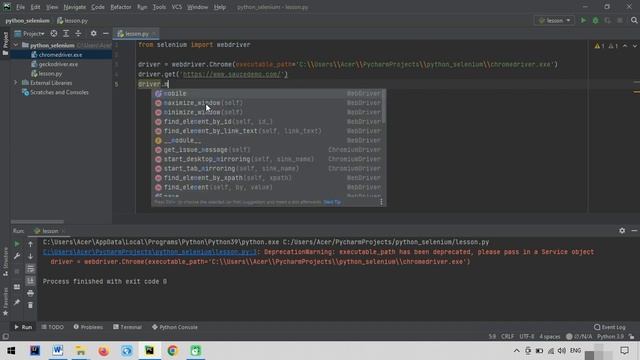Choose mobile suggestion in autocomplete popup

268,93
